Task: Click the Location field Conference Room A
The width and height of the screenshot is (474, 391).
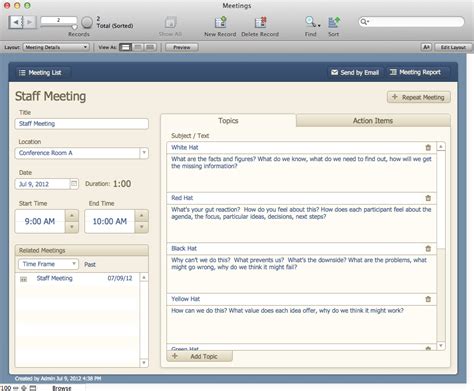Action: (x=77, y=153)
